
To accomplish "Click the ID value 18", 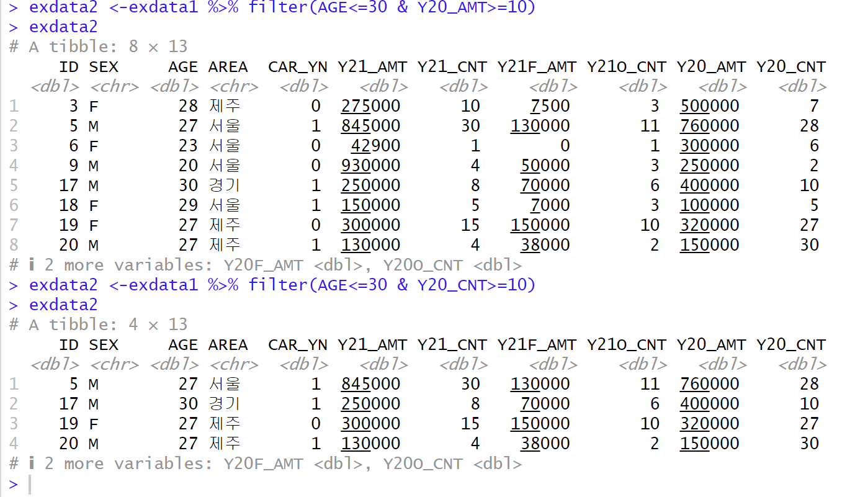I will (x=69, y=205).
